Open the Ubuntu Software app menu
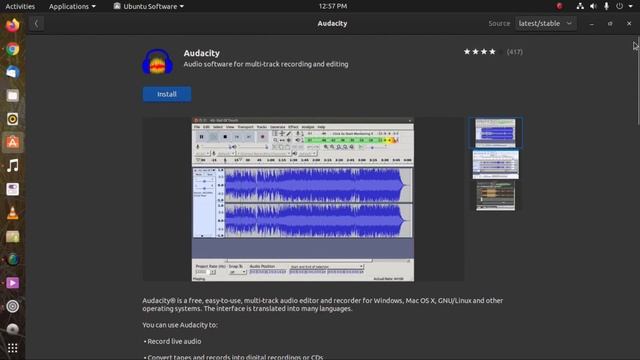The image size is (640, 360). click(x=149, y=6)
